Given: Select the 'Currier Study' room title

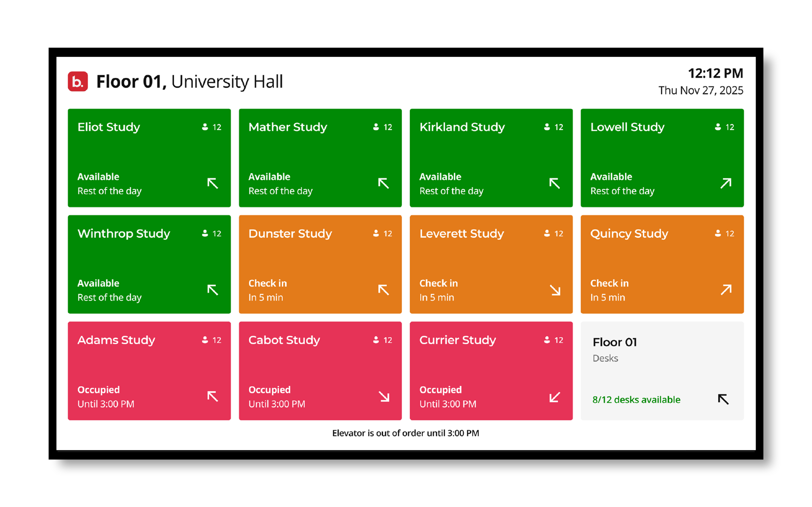Looking at the screenshot, I should (x=457, y=340).
